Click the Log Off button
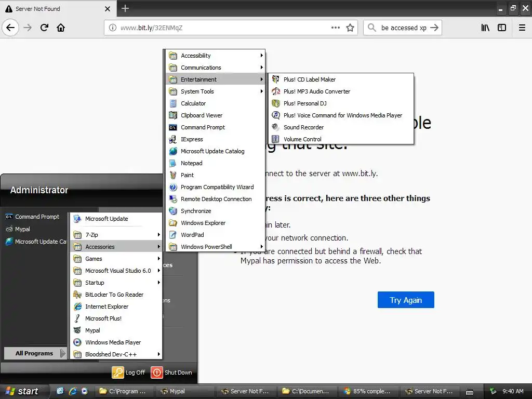The width and height of the screenshot is (532, 399). click(x=129, y=372)
